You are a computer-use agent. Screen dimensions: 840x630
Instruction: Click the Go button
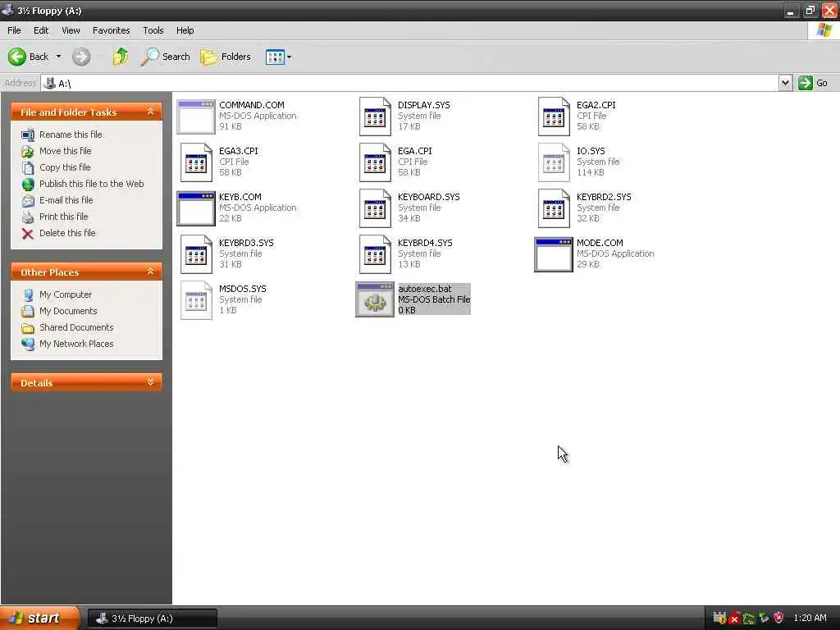click(x=813, y=83)
